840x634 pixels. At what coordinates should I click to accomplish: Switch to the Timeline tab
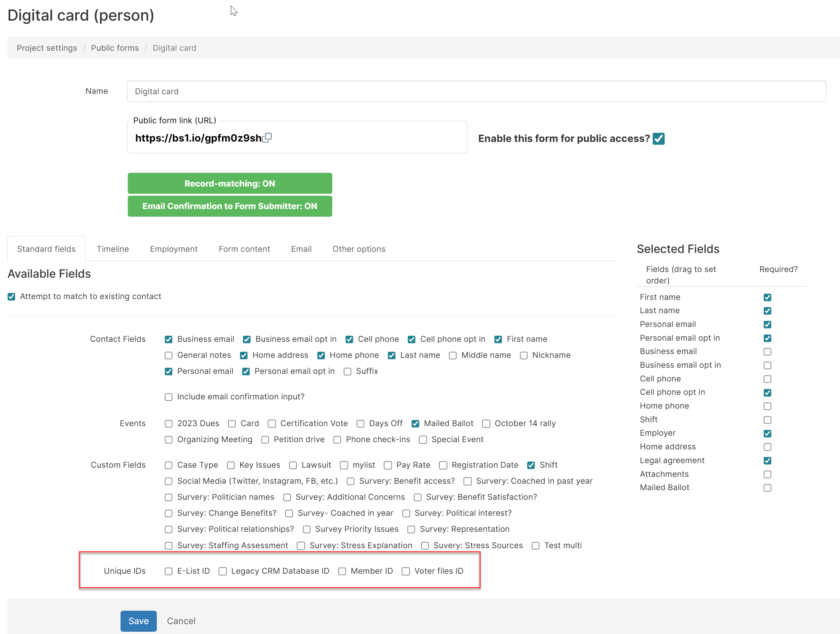(113, 249)
